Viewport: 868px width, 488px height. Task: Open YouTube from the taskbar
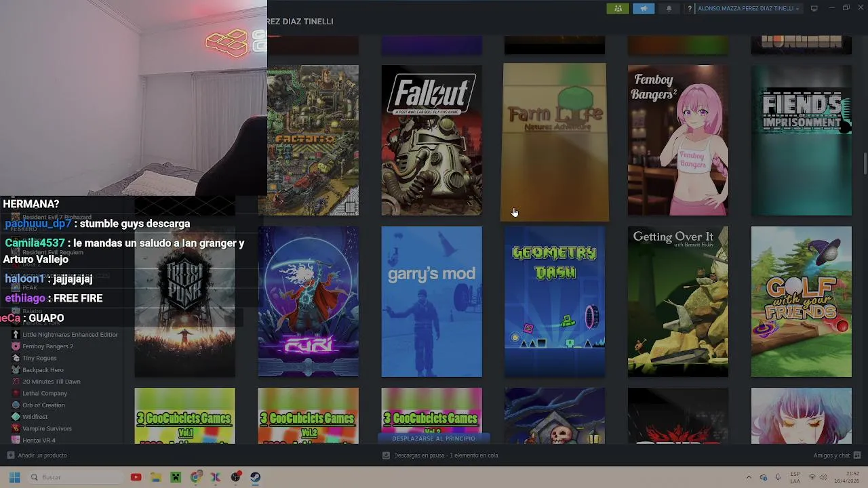pyautogui.click(x=136, y=477)
